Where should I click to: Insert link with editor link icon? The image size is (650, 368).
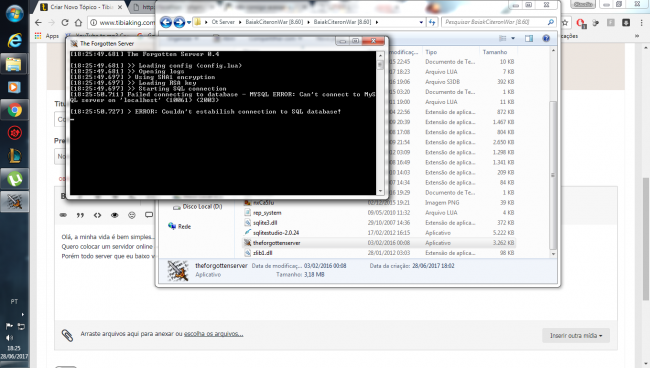point(63,215)
